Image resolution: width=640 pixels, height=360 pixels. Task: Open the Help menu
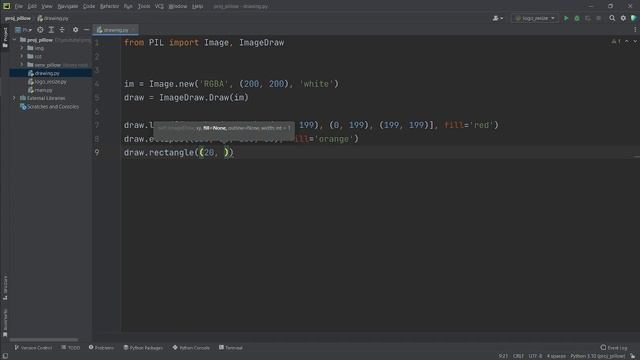(198, 7)
